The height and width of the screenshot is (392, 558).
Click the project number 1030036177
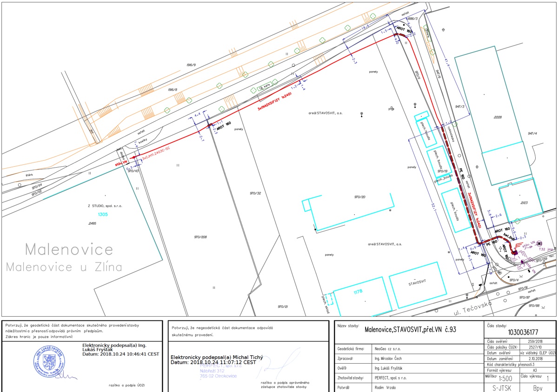(x=517, y=332)
